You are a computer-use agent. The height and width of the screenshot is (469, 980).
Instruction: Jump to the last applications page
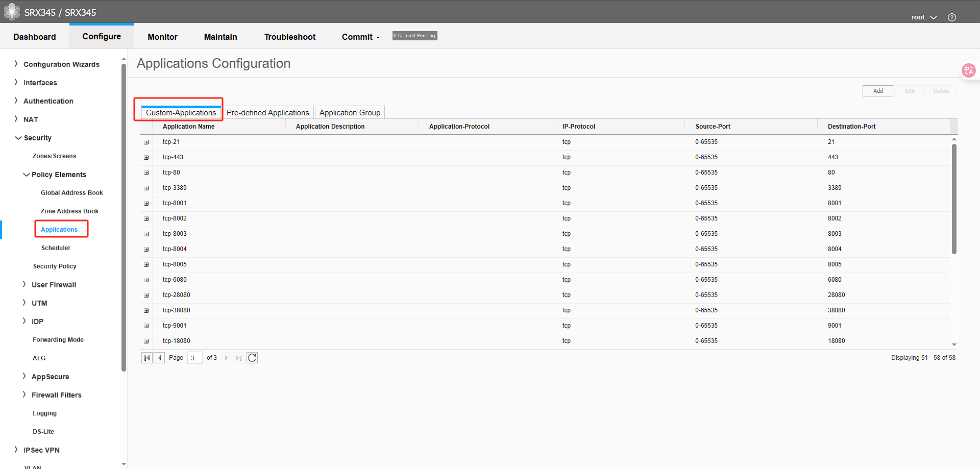238,357
